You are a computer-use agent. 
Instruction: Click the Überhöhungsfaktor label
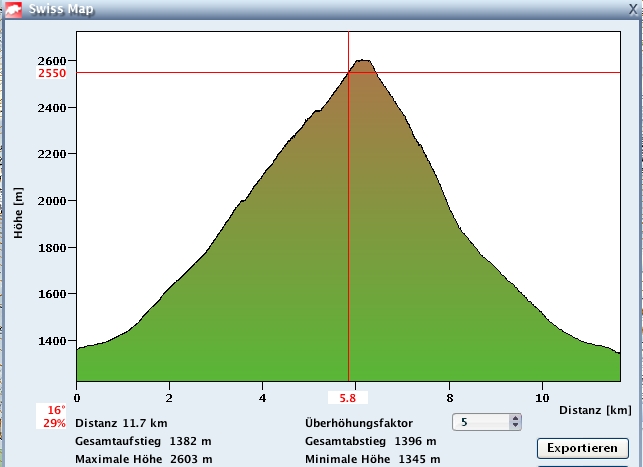pyautogui.click(x=358, y=423)
